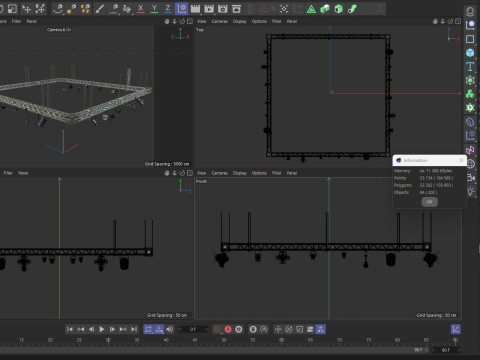Click rotate icon in Top viewport header
This screenshot has height=360, width=480.
450,21
